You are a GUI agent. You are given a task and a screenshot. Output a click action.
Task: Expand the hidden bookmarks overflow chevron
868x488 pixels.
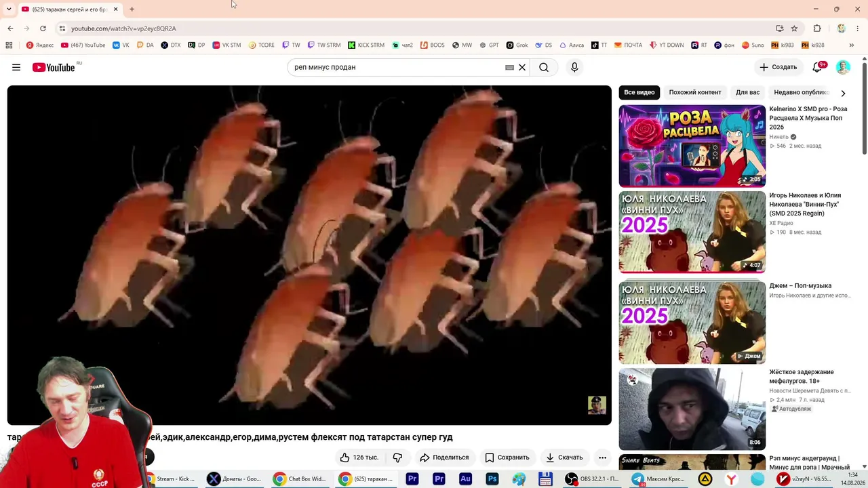coord(852,45)
